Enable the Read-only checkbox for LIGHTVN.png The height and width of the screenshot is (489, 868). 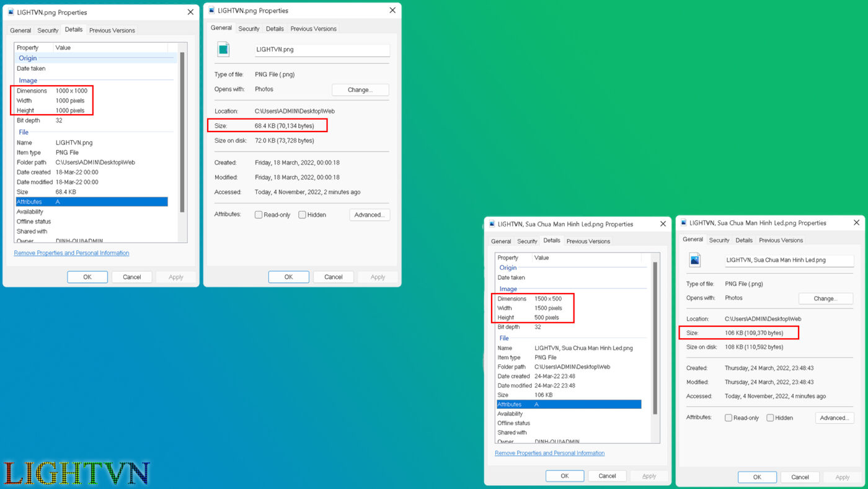[259, 214]
